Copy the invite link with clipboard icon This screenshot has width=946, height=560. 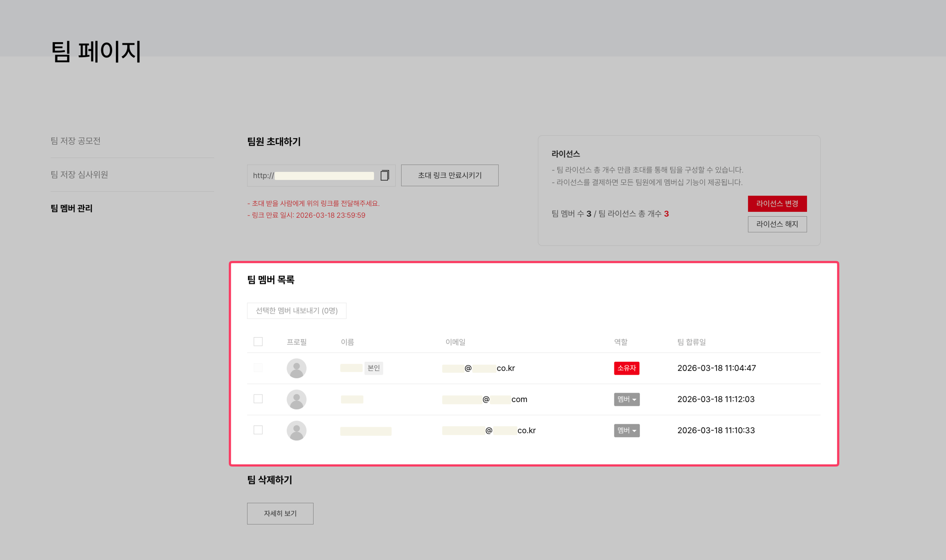click(x=385, y=175)
